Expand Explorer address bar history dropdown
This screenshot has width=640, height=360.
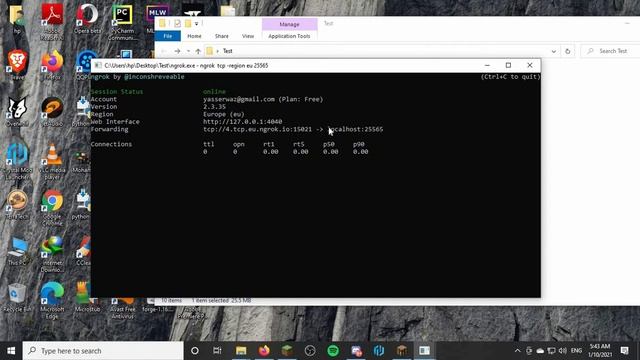553,51
